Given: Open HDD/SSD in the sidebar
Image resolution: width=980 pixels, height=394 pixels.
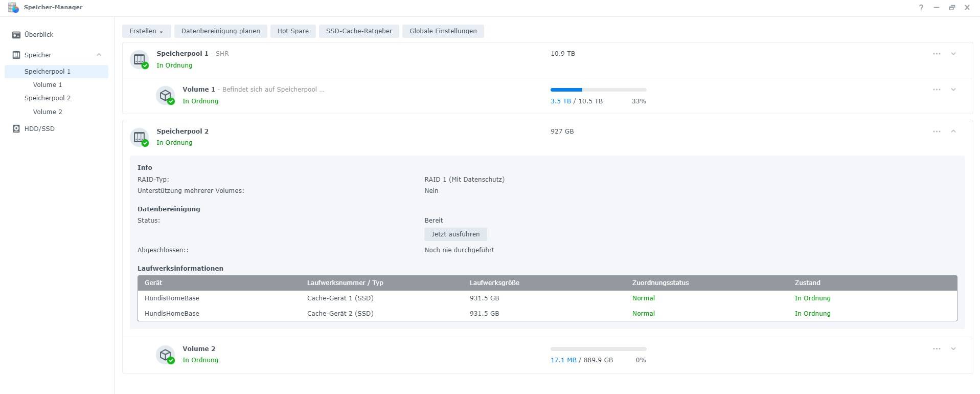Looking at the screenshot, I should (39, 129).
